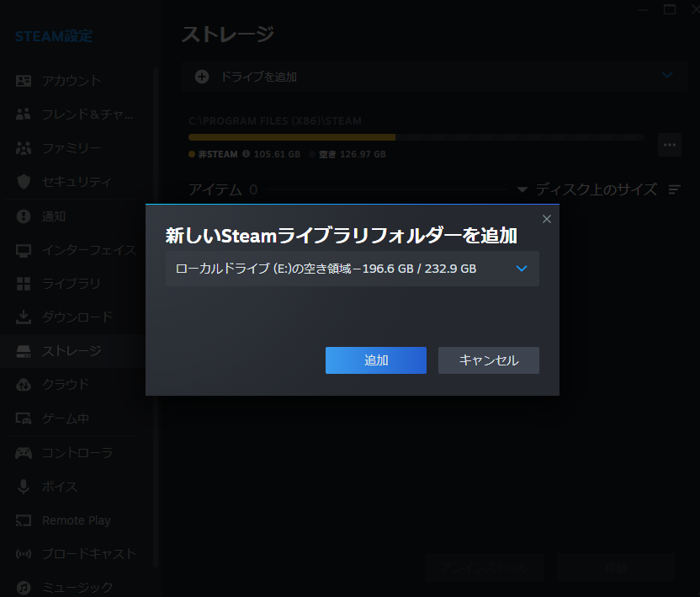Select the Family settings icon

click(x=24, y=148)
